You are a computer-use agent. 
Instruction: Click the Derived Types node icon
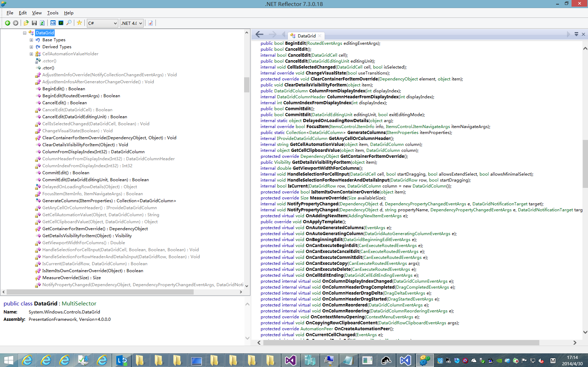pos(38,47)
